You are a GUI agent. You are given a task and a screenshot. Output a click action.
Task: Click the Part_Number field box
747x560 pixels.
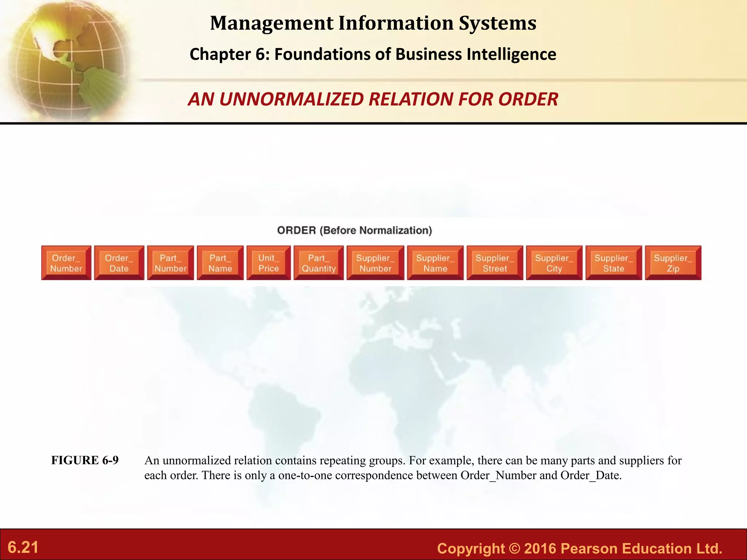pos(171,263)
